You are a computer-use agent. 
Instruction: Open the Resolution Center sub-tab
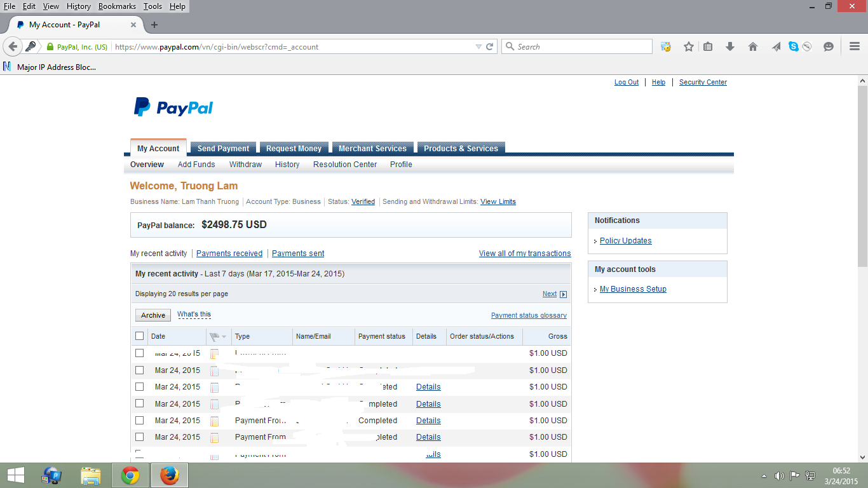coord(345,165)
